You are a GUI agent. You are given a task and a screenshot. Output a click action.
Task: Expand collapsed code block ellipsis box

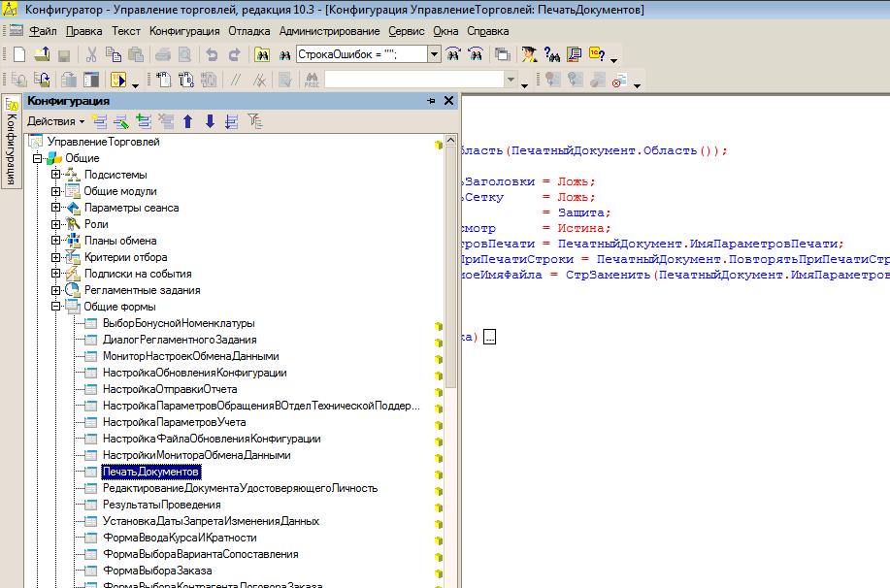(x=489, y=337)
